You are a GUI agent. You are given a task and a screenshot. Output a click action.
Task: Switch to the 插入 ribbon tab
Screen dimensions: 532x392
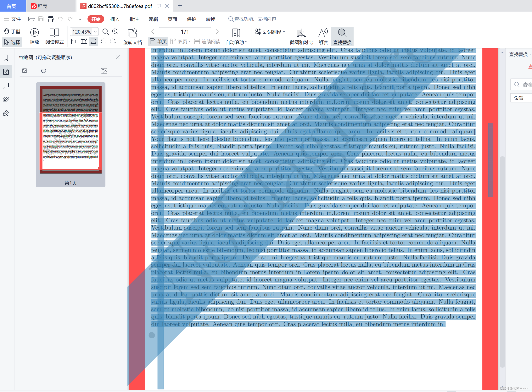pos(115,19)
